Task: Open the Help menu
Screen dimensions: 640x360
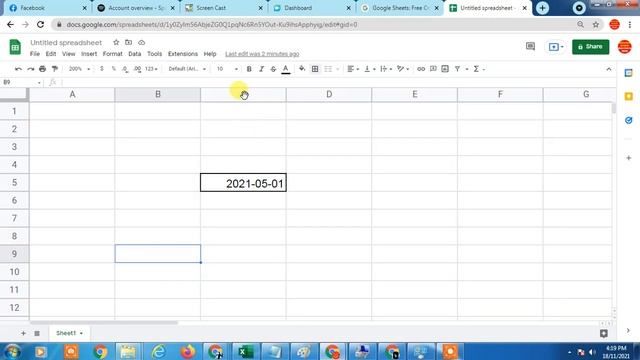Action: click(210, 54)
